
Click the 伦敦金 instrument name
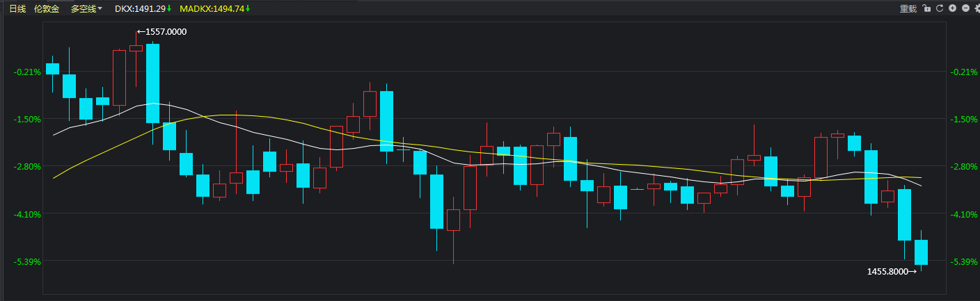click(x=47, y=8)
